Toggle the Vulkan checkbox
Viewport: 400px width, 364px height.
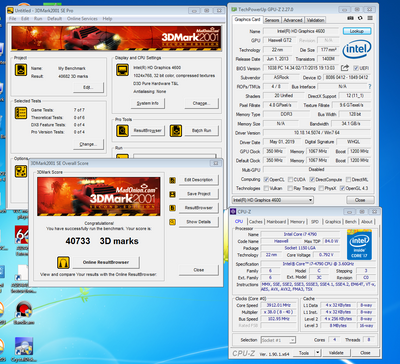[x=266, y=188]
